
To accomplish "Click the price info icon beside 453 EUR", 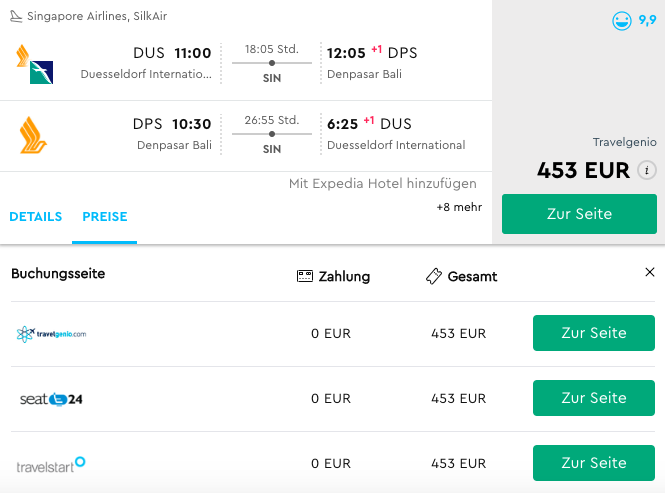I will pos(647,171).
